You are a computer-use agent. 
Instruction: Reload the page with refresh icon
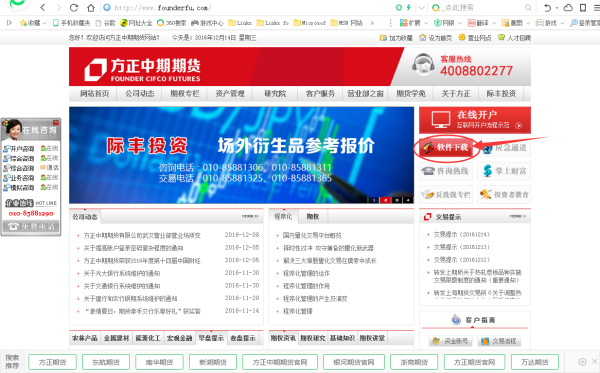point(74,7)
